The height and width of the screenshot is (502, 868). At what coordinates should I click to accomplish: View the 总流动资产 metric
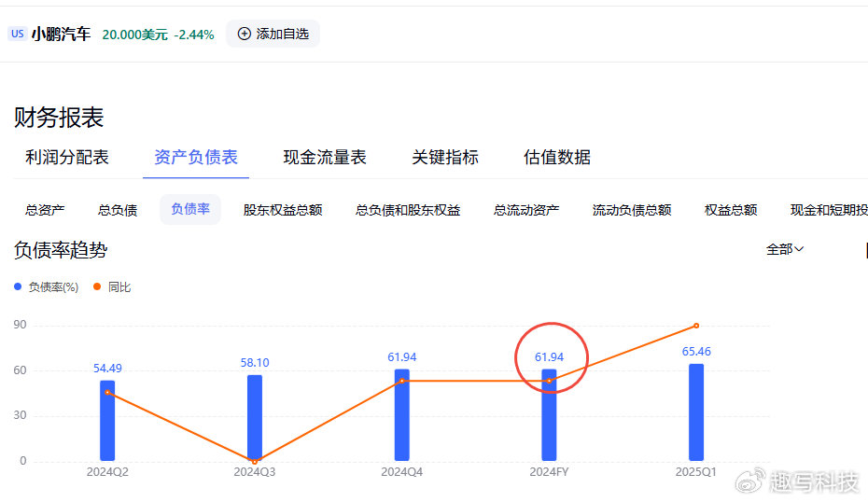[x=526, y=210]
